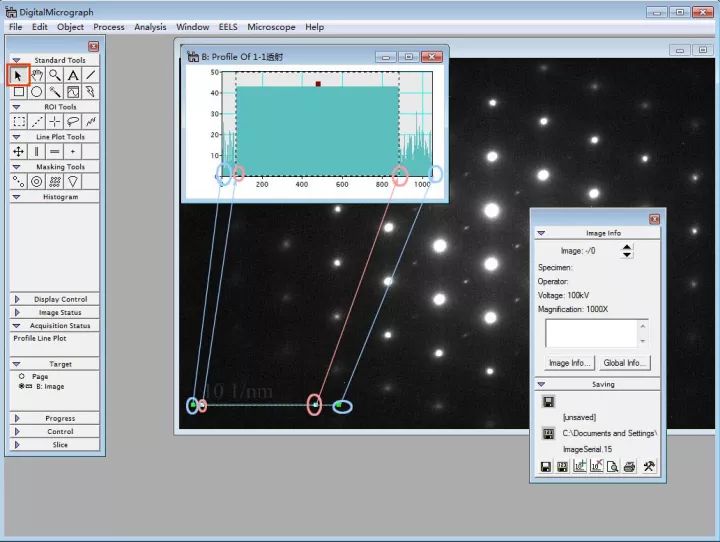Select the lasso closed-loop ROI tool
Image resolution: width=720 pixels, height=542 pixels.
pos(73,121)
